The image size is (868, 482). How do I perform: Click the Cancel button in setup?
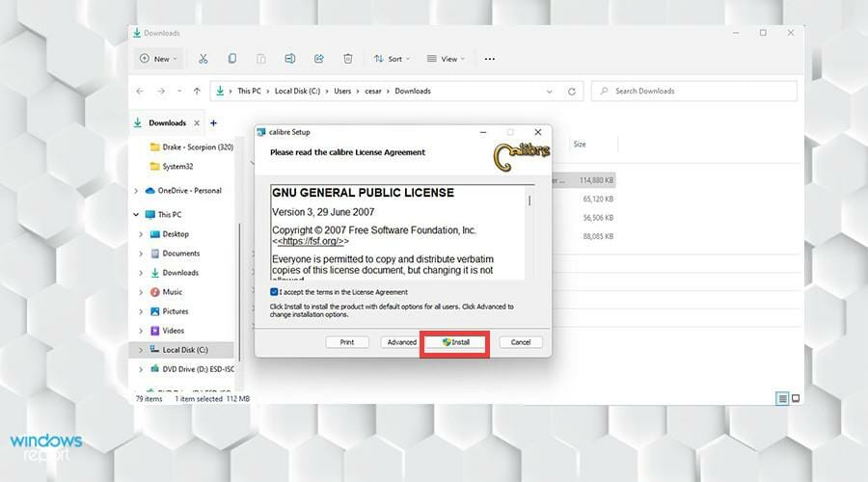click(521, 342)
